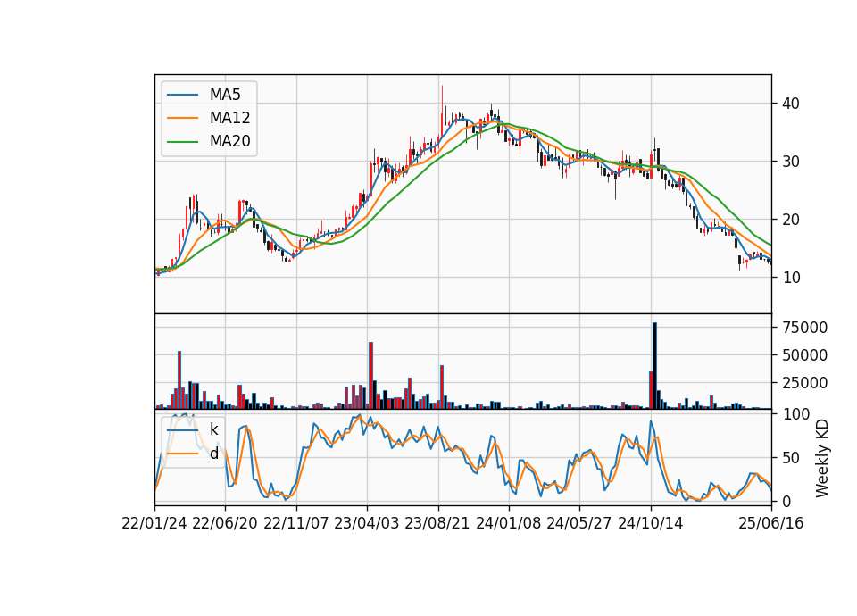Image resolution: width=857 pixels, height=616 pixels.
Task: Click the 24/10/14 date tick label
Action: click(651, 523)
